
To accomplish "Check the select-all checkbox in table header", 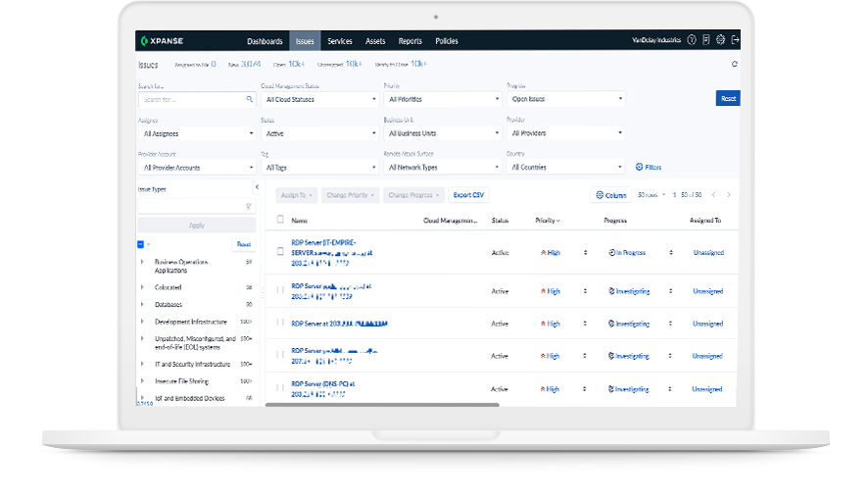I will point(280,220).
